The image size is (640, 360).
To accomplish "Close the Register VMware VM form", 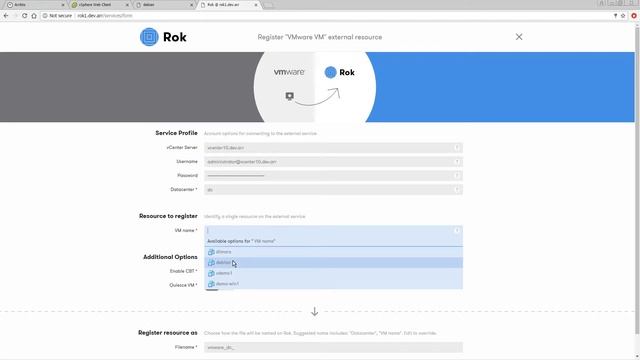I will pyautogui.click(x=519, y=37).
